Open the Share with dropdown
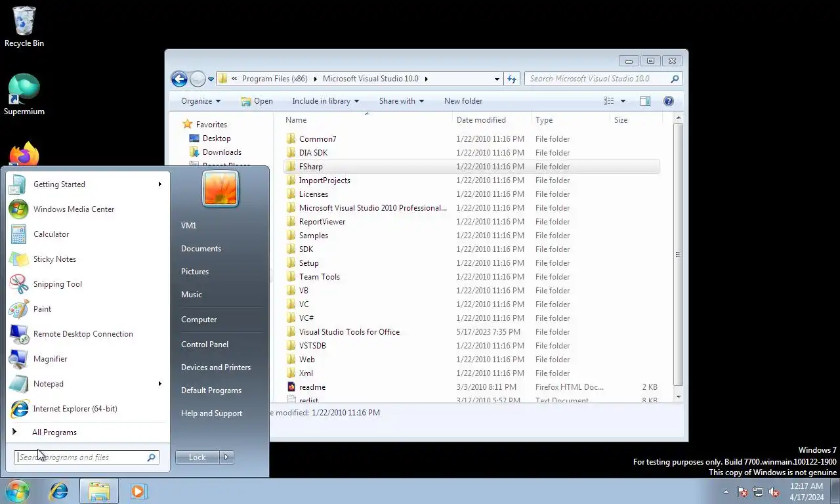The image size is (840, 504). pyautogui.click(x=402, y=101)
